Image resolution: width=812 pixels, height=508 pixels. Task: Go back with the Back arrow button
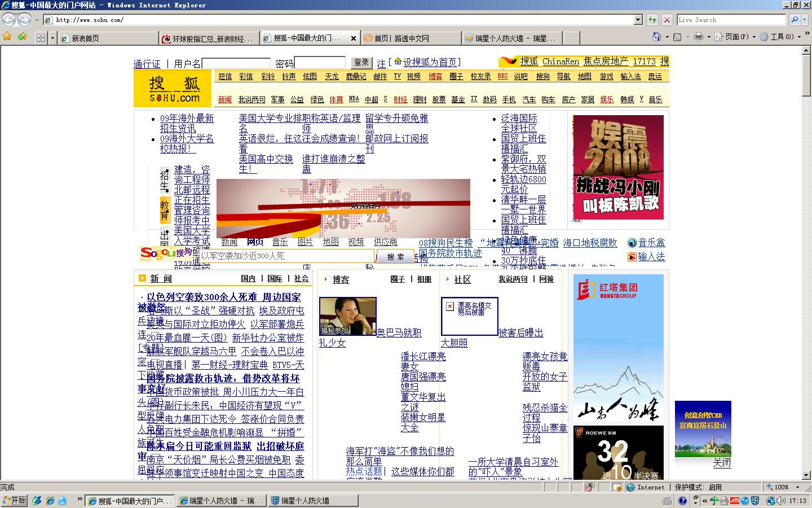point(9,20)
